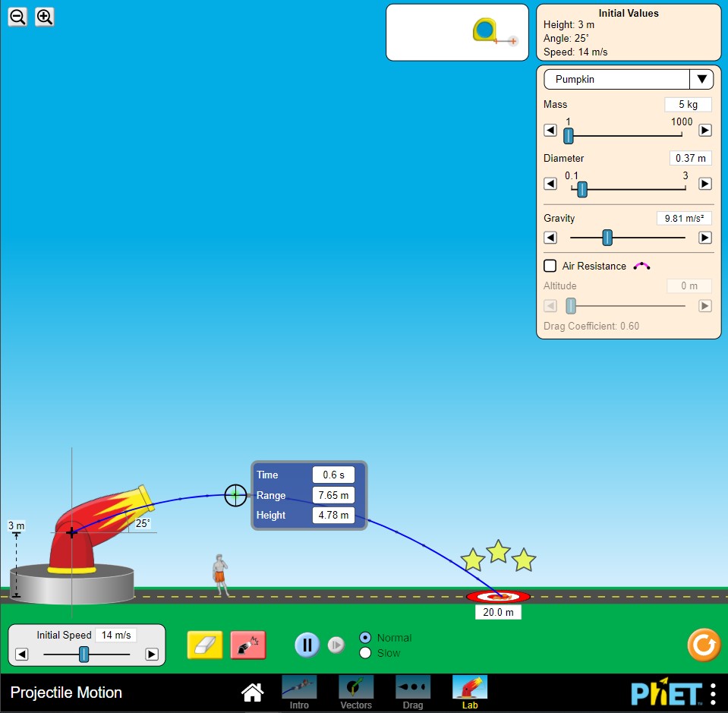Click the Gravity slider handle
This screenshot has height=713, width=728.
click(607, 238)
